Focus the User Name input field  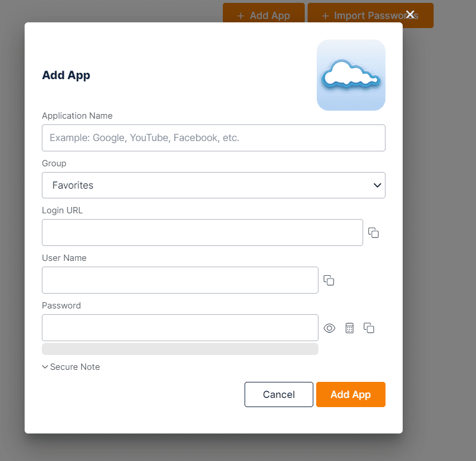[180, 280]
